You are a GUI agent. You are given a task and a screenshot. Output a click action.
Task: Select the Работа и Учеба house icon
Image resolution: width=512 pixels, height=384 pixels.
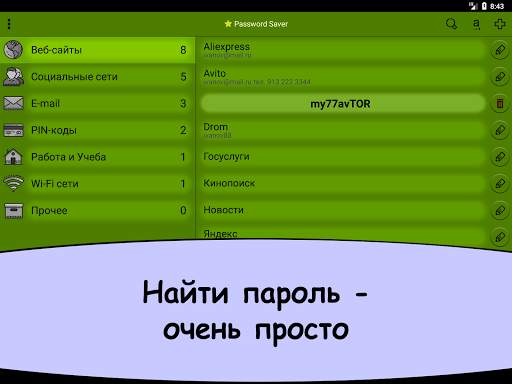[x=13, y=157]
